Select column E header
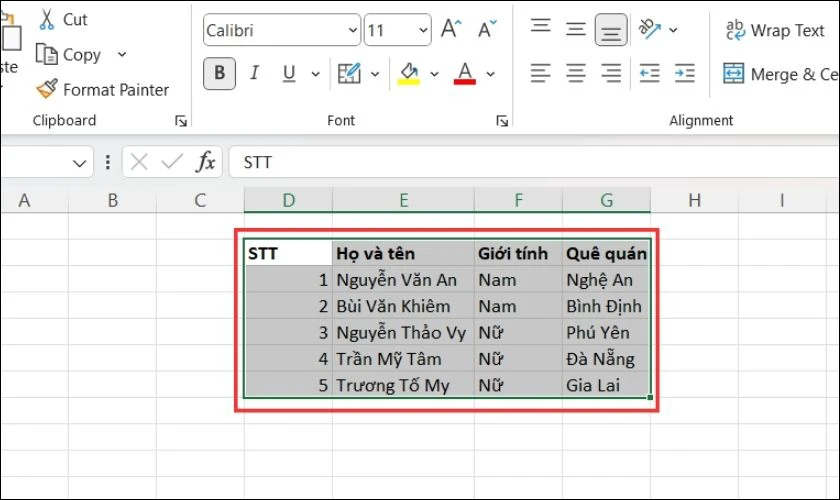The width and height of the screenshot is (840, 500). point(403,200)
